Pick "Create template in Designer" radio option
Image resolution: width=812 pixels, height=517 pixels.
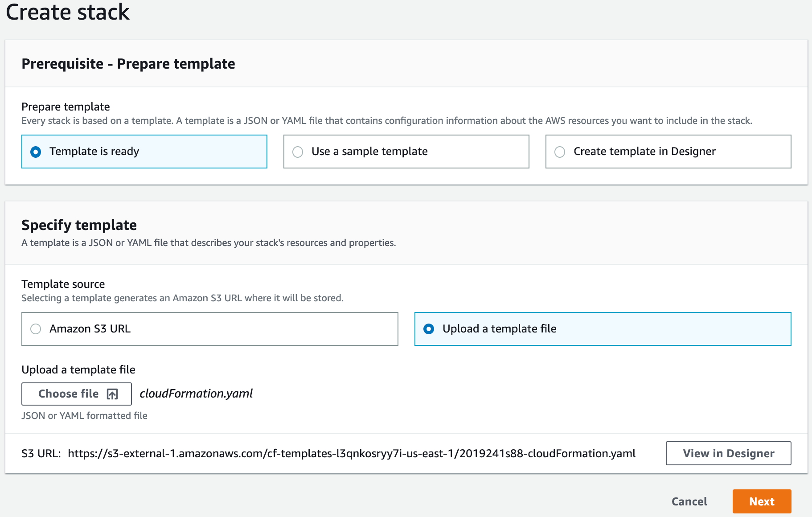point(560,152)
